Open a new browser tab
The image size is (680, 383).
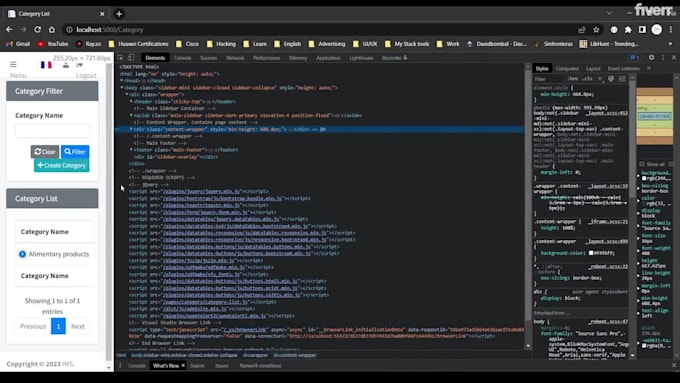pos(119,14)
